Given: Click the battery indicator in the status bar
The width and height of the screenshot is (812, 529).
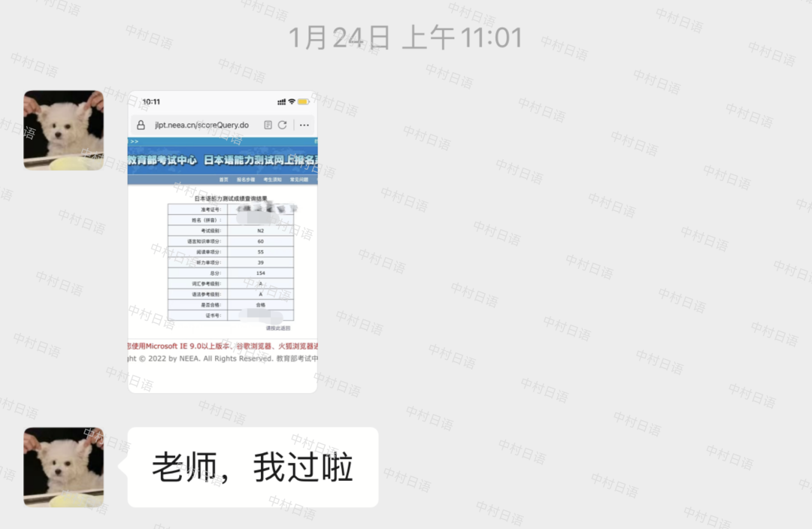Looking at the screenshot, I should (304, 101).
